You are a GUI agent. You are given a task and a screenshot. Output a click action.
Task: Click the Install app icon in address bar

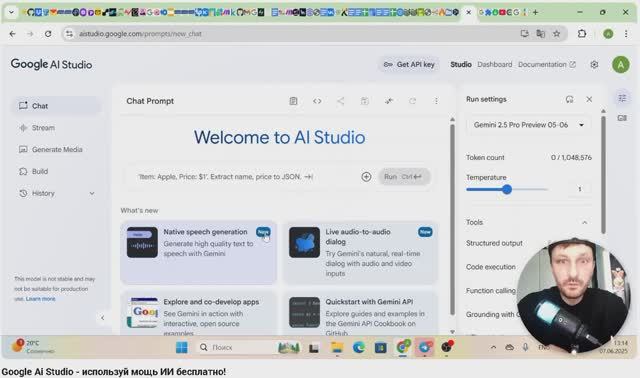[524, 34]
